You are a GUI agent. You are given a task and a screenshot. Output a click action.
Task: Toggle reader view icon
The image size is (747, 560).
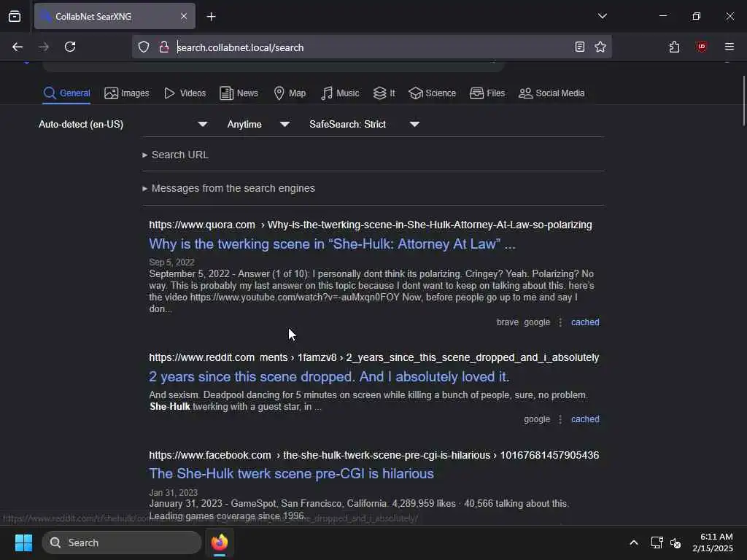point(580,47)
